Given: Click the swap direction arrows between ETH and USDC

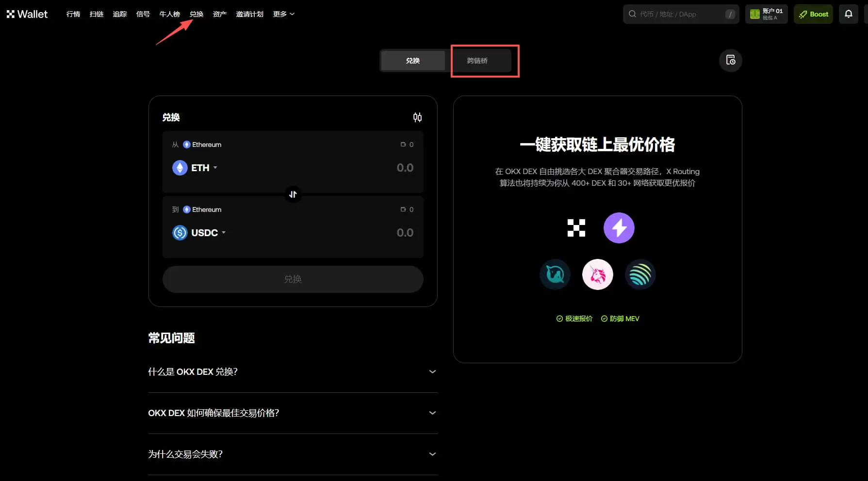Looking at the screenshot, I should (x=293, y=194).
